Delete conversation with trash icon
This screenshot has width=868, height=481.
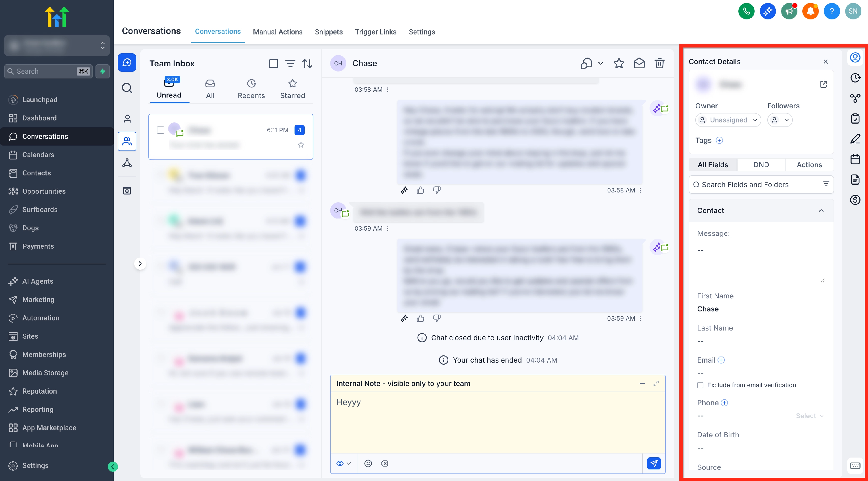[x=659, y=63]
